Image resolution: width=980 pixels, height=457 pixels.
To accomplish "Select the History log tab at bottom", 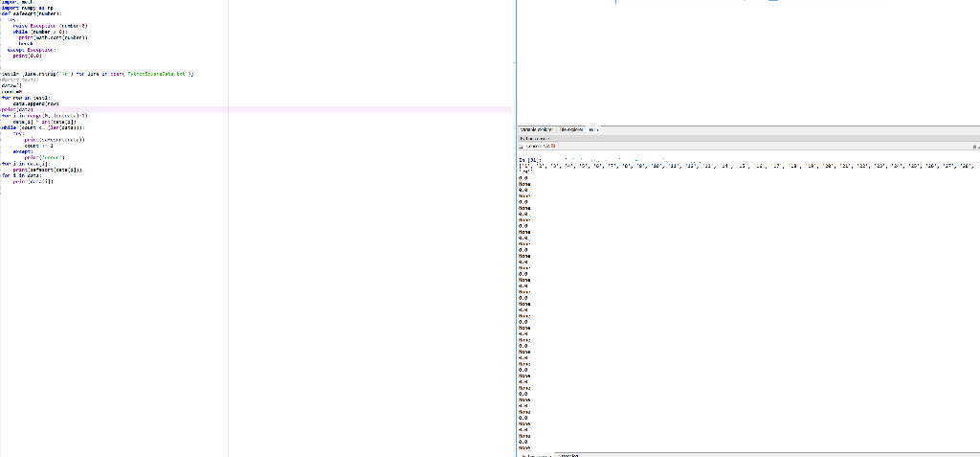I will (569, 455).
